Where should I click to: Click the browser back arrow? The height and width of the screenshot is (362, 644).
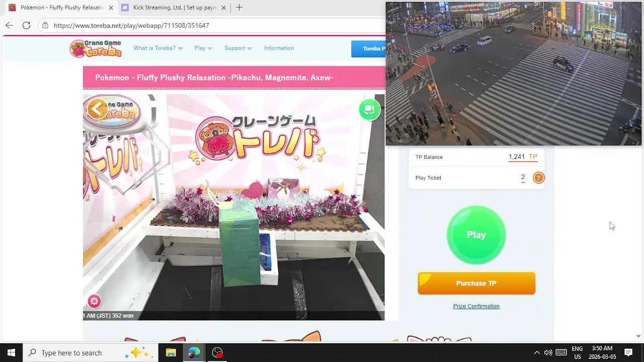9,25
